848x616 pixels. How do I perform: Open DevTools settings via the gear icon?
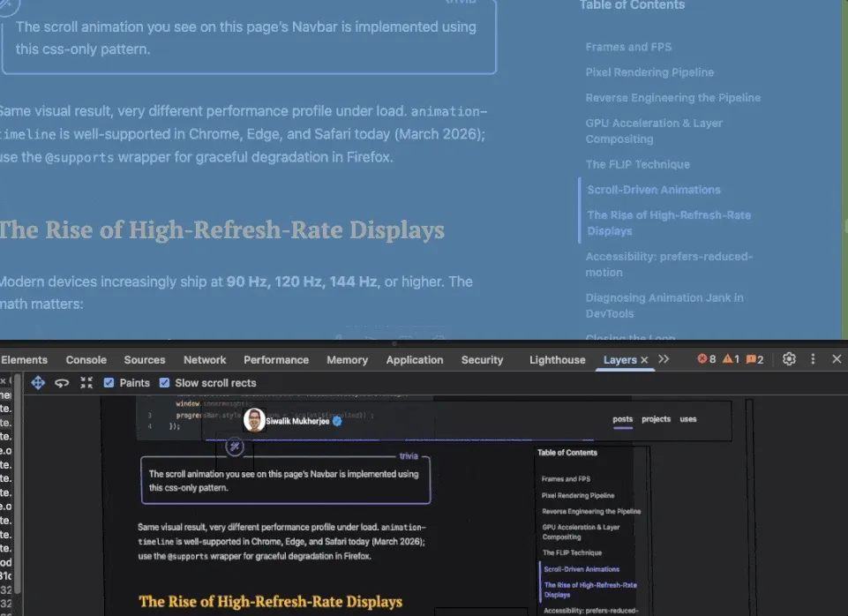(x=788, y=359)
